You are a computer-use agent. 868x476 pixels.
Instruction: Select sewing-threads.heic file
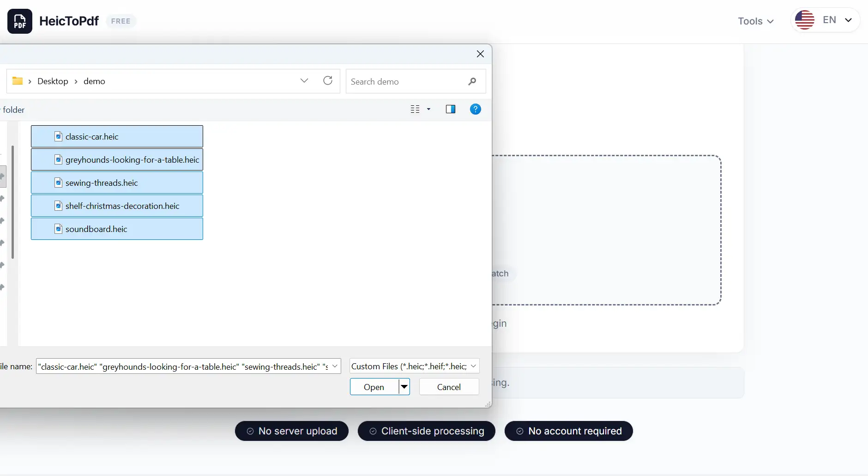pyautogui.click(x=117, y=183)
